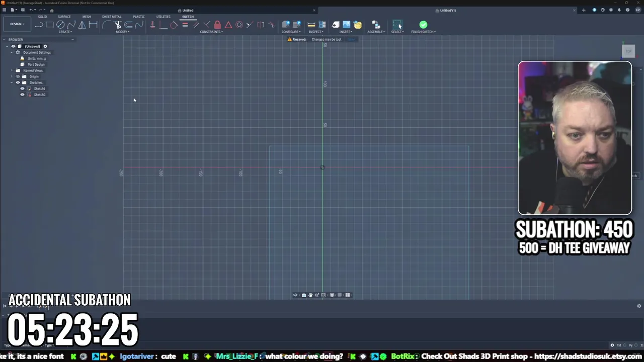Open the INSERT dropdown menu
The height and width of the screenshot is (362, 644).
(345, 32)
